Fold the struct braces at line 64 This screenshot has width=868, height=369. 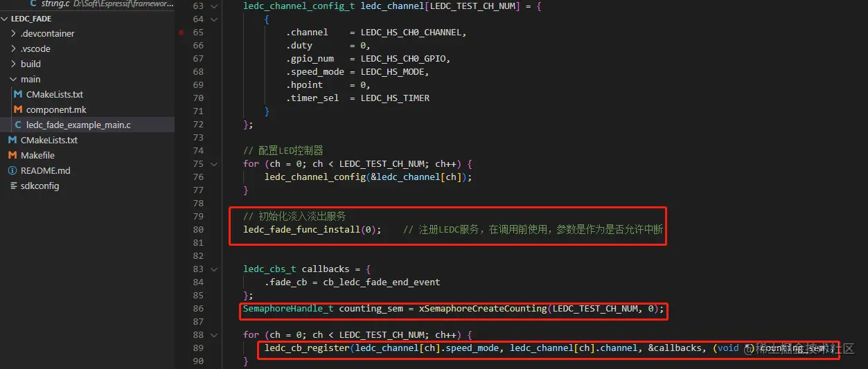click(213, 19)
